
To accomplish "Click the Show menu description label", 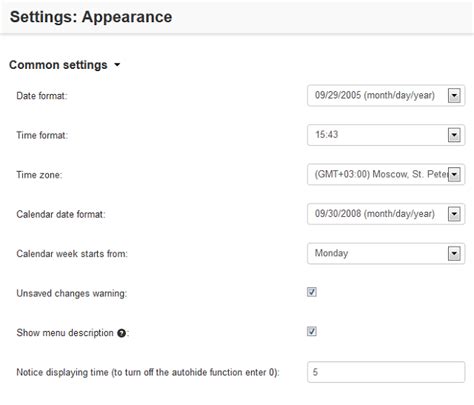I will pyautogui.click(x=65, y=333).
